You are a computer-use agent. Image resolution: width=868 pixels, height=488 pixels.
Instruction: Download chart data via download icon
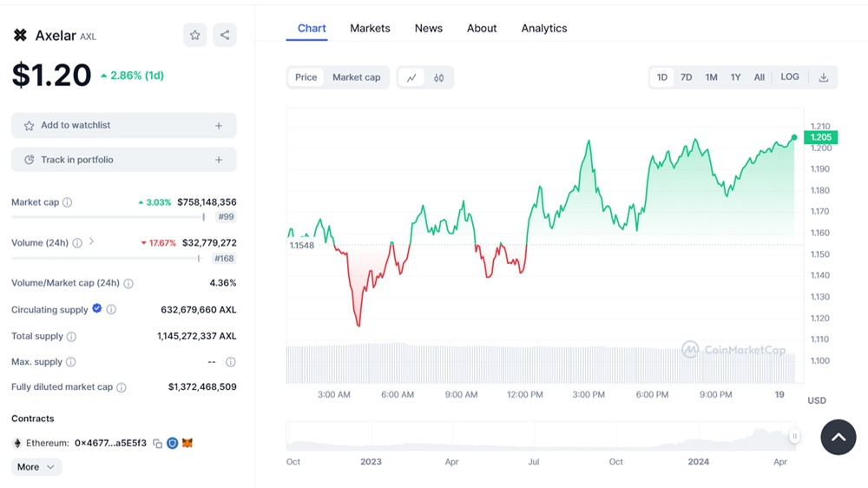pos(823,77)
